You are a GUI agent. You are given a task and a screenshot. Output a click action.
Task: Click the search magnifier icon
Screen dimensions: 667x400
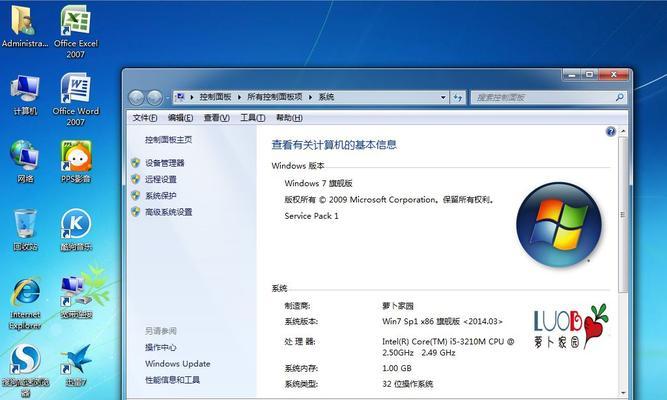[x=619, y=97]
